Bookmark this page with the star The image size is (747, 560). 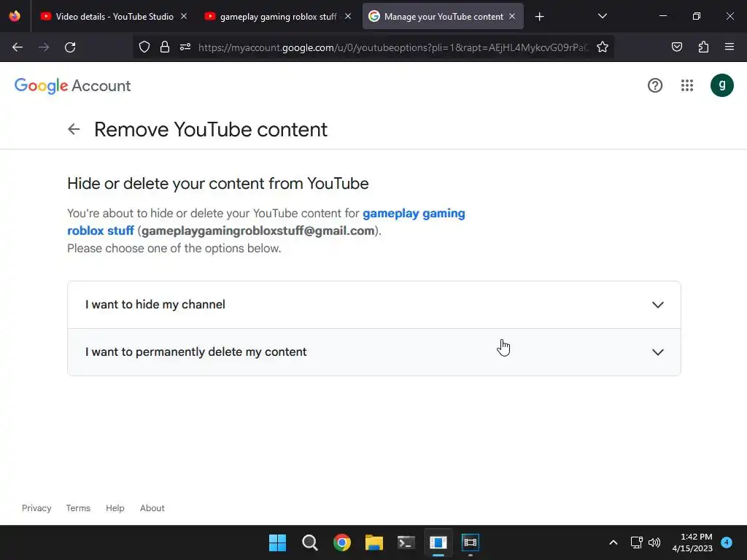[602, 47]
